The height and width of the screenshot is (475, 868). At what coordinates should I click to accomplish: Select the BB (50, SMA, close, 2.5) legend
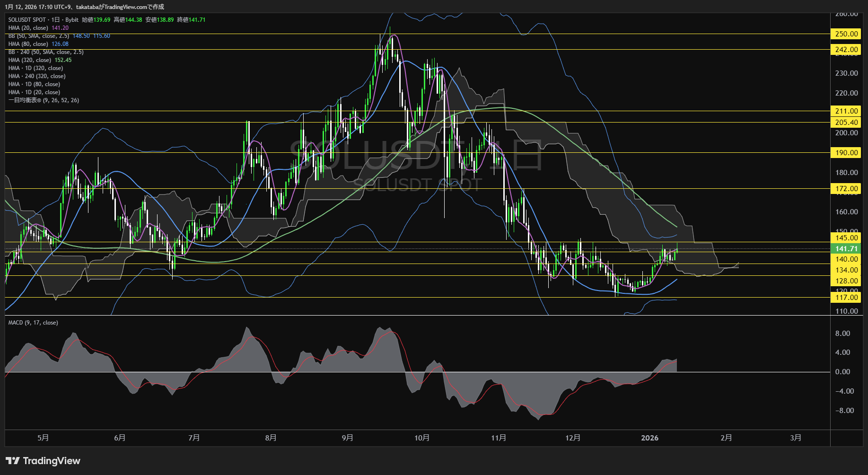(x=39, y=36)
